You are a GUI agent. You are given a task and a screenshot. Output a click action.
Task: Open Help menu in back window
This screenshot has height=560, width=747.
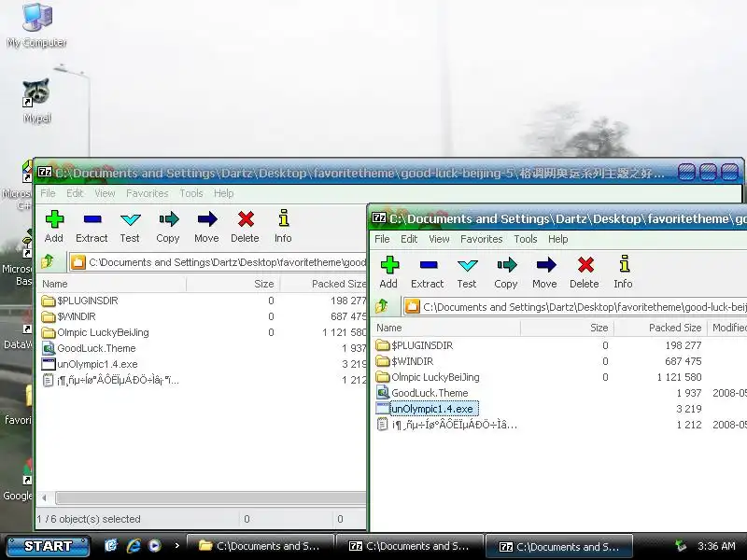point(223,193)
